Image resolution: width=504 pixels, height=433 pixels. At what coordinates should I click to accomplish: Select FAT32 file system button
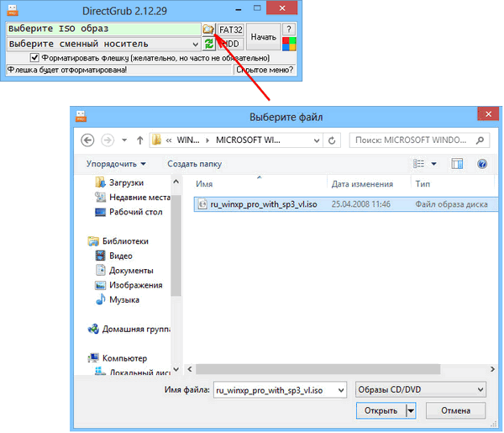[x=231, y=29]
